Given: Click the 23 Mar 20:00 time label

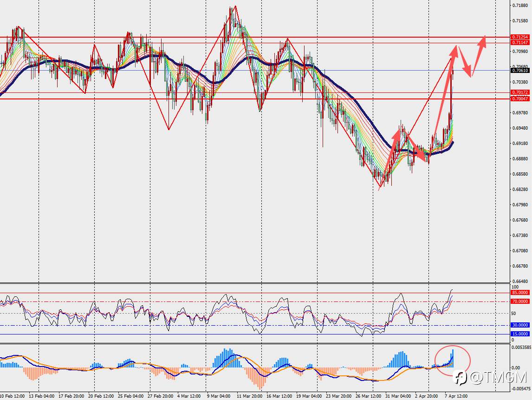Looking at the screenshot, I should click(x=338, y=396).
